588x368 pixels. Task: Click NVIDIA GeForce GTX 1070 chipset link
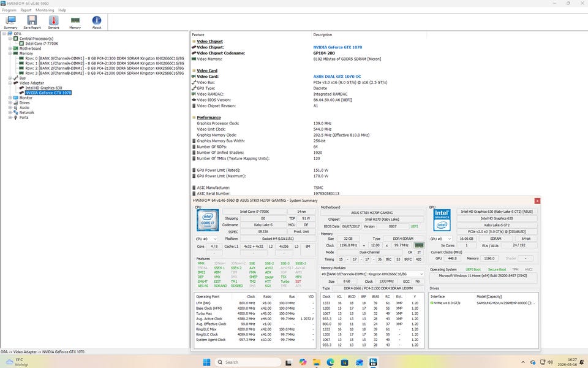tap(337, 47)
